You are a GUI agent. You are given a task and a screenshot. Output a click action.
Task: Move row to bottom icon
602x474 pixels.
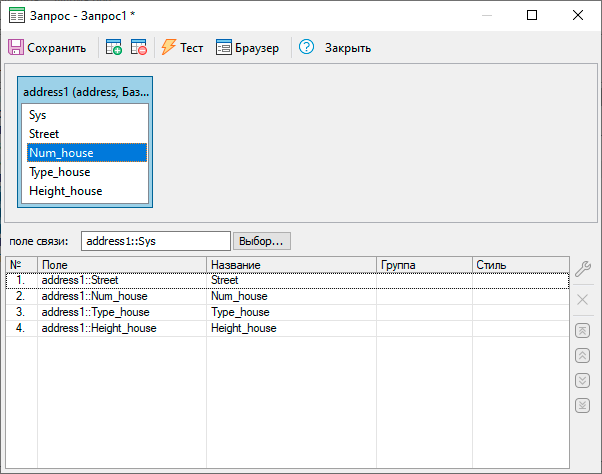(x=583, y=405)
